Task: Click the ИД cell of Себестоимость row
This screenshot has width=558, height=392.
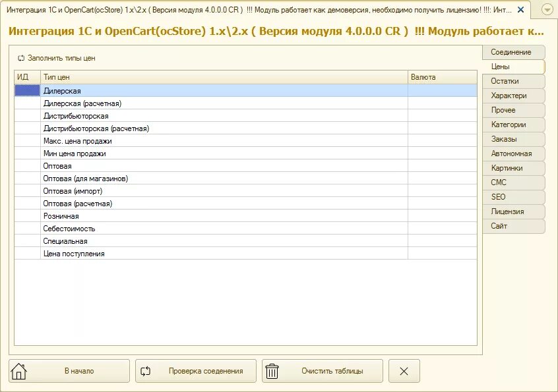Action: 28,229
